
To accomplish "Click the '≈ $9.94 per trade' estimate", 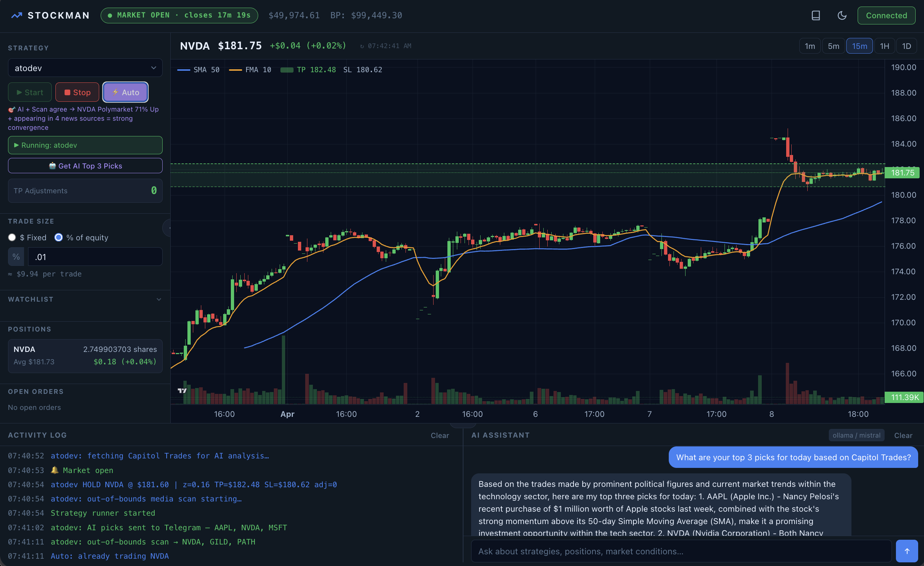I will (44, 274).
